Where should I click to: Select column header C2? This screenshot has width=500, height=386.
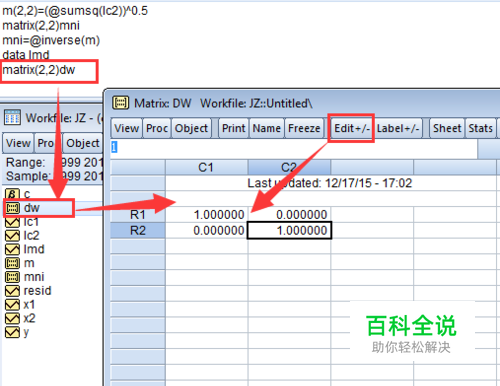click(289, 167)
